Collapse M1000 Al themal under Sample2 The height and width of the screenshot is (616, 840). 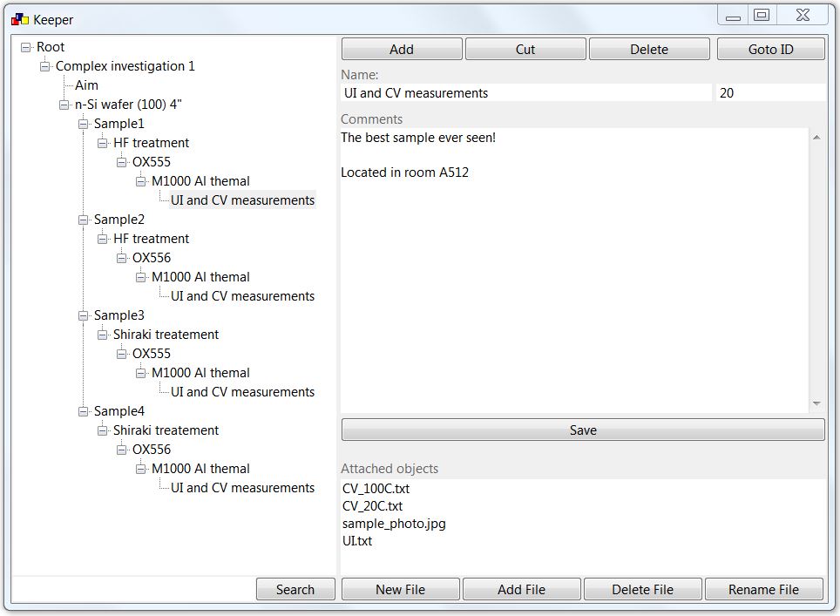pyautogui.click(x=141, y=277)
